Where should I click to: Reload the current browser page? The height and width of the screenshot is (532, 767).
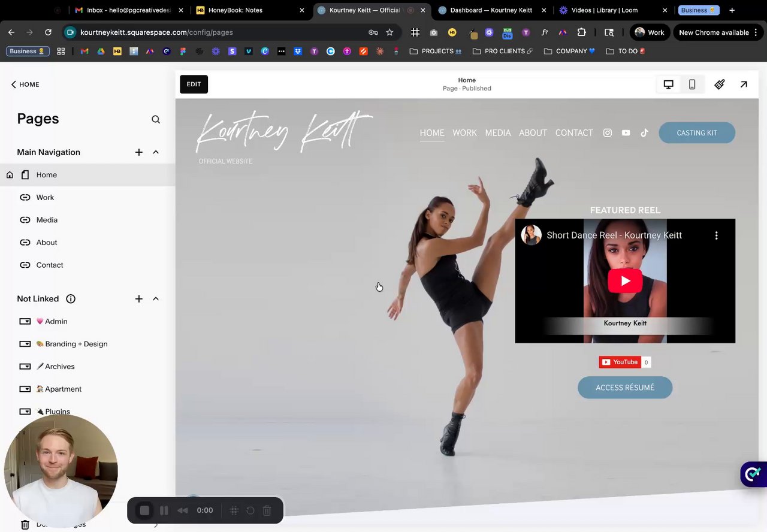(x=48, y=32)
